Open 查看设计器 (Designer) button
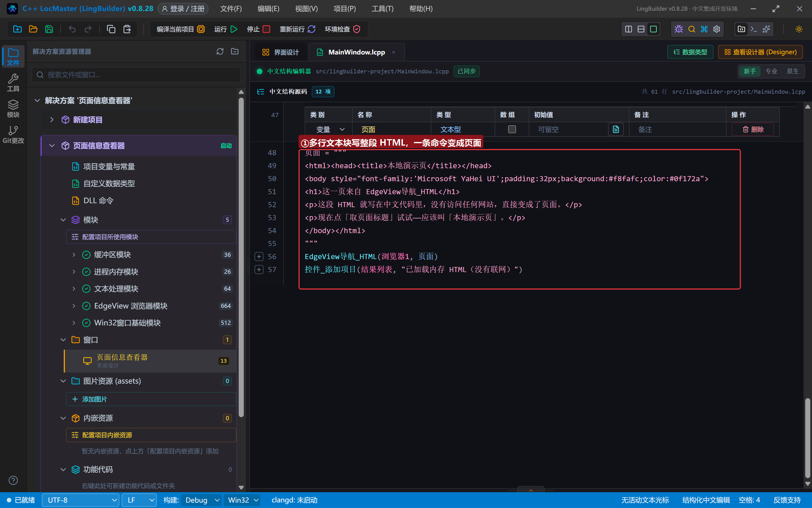812x508 pixels. 760,52
